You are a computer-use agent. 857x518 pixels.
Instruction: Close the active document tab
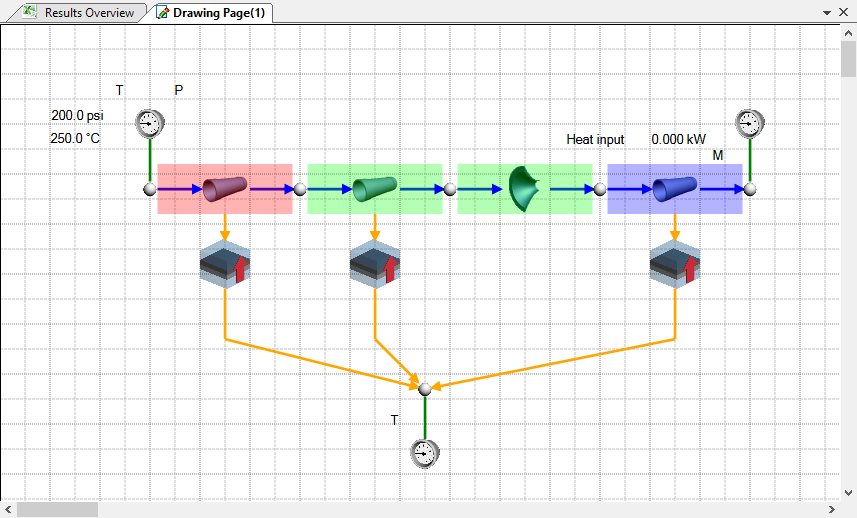tap(845, 13)
